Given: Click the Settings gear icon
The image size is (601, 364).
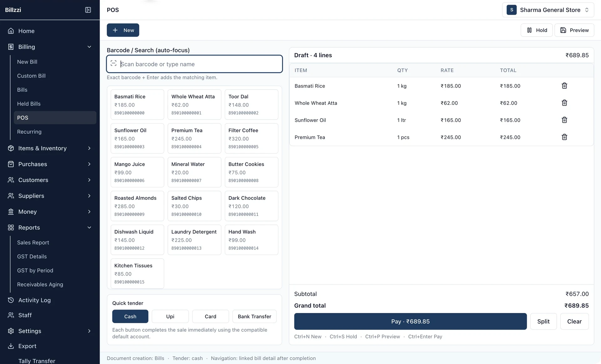Looking at the screenshot, I should (11, 331).
